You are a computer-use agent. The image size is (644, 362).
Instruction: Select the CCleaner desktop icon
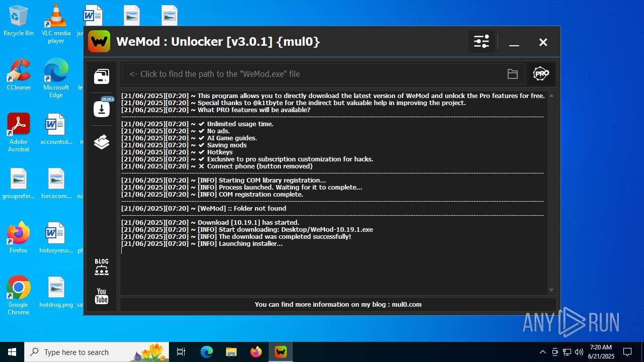click(19, 75)
